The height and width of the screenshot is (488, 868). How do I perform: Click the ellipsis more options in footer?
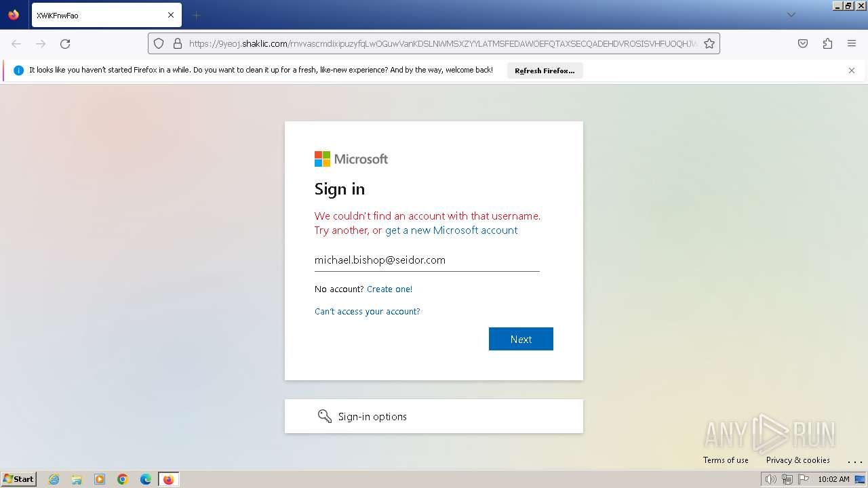click(854, 461)
